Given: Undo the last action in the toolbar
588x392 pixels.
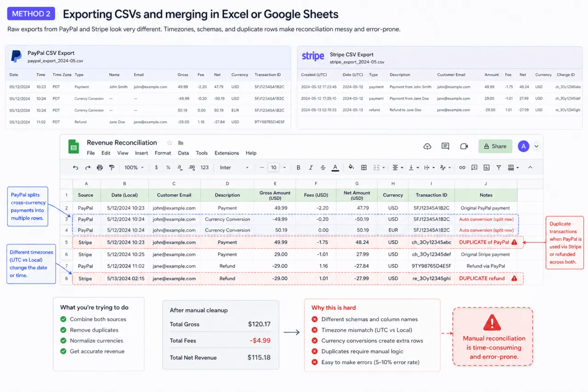Looking at the screenshot, I should [76, 168].
